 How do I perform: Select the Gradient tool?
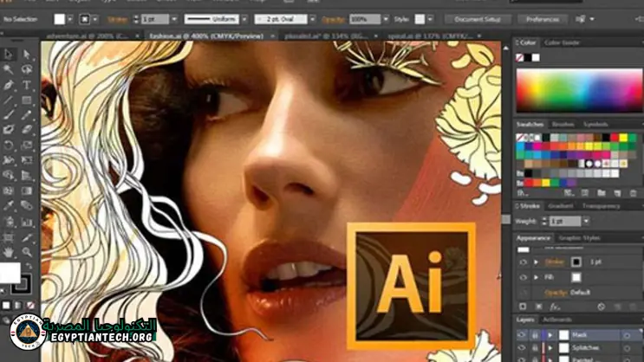coord(27,191)
